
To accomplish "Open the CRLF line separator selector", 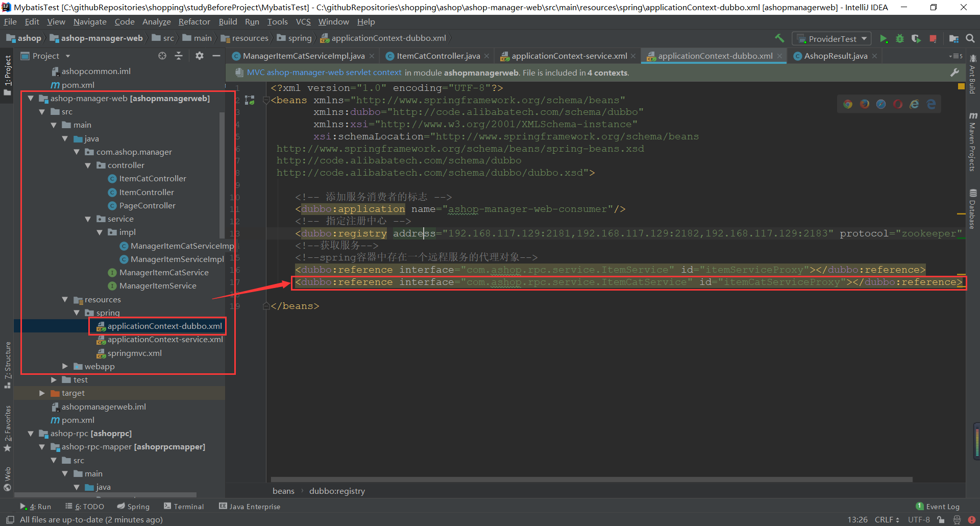I will (x=887, y=520).
